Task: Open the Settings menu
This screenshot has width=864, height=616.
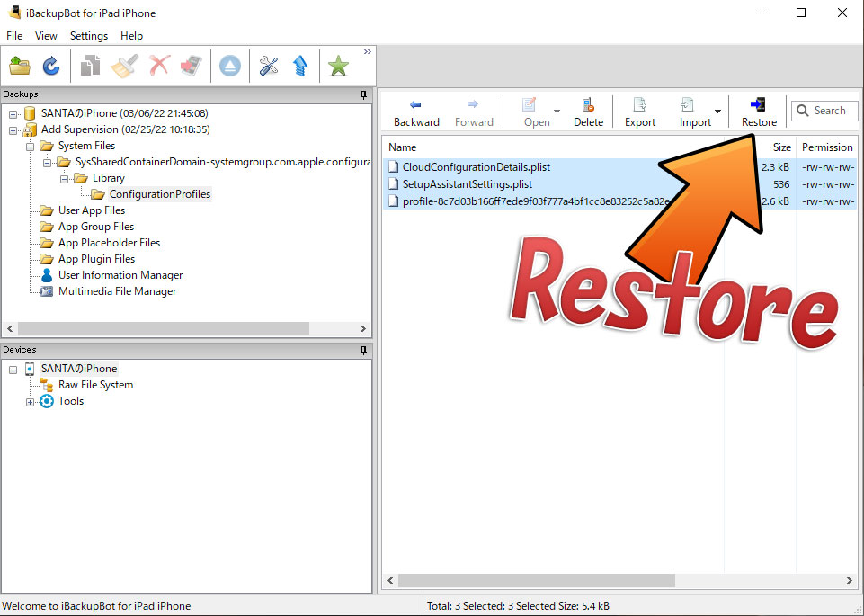Action: coord(89,36)
